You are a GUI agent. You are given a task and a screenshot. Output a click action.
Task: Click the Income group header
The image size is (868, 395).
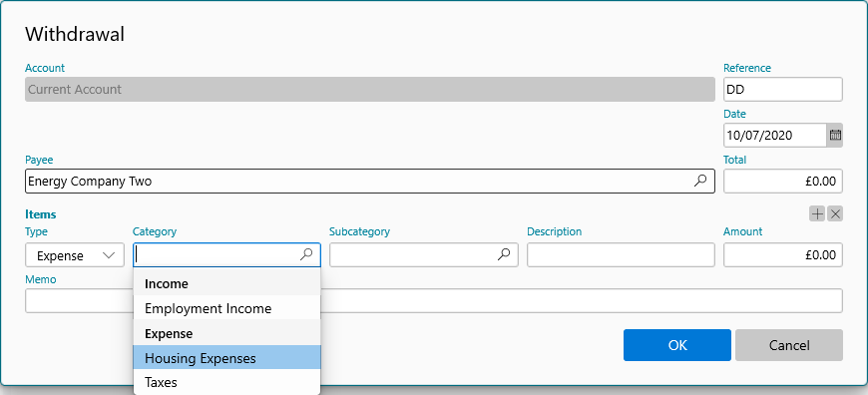(x=226, y=284)
